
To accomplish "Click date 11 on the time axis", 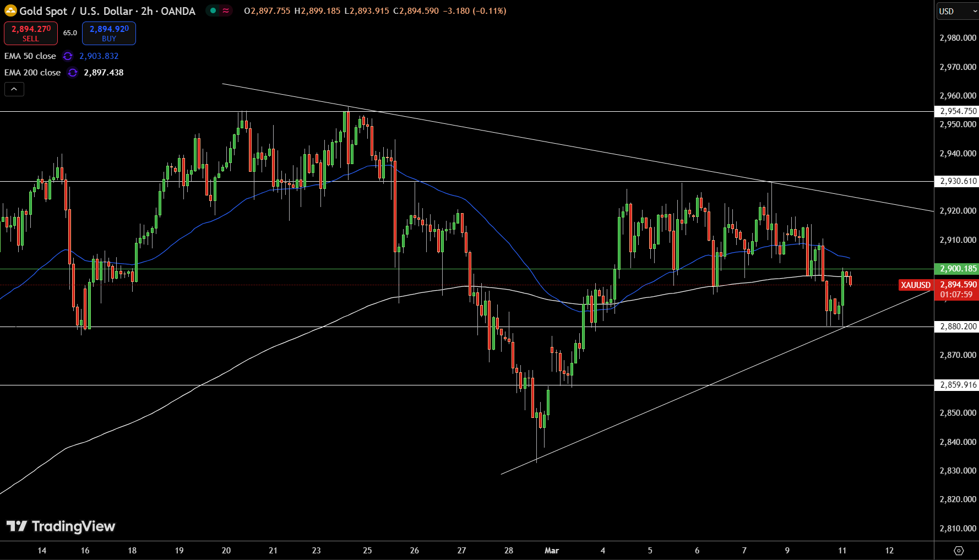I will [x=842, y=551].
